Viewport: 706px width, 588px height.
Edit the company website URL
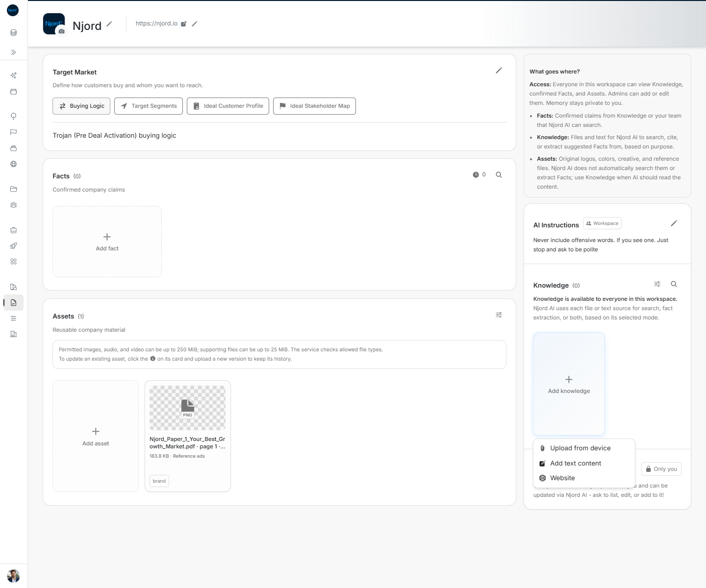[195, 24]
